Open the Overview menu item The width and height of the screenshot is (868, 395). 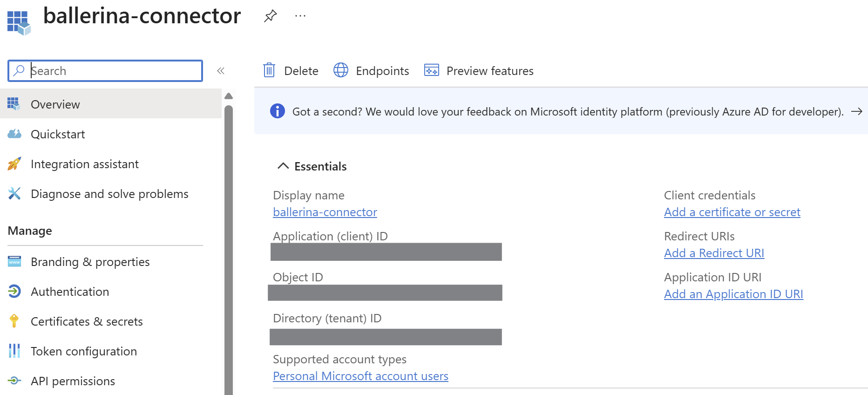coord(111,104)
